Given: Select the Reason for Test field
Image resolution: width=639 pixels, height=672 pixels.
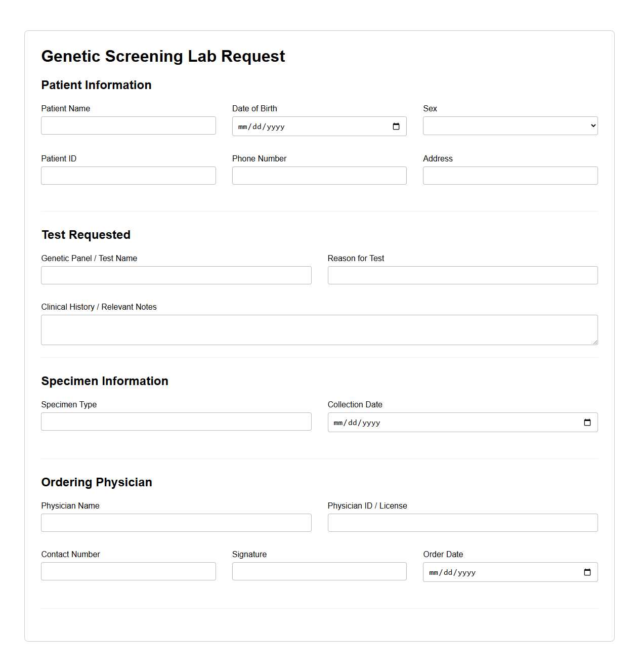Looking at the screenshot, I should click(x=462, y=275).
